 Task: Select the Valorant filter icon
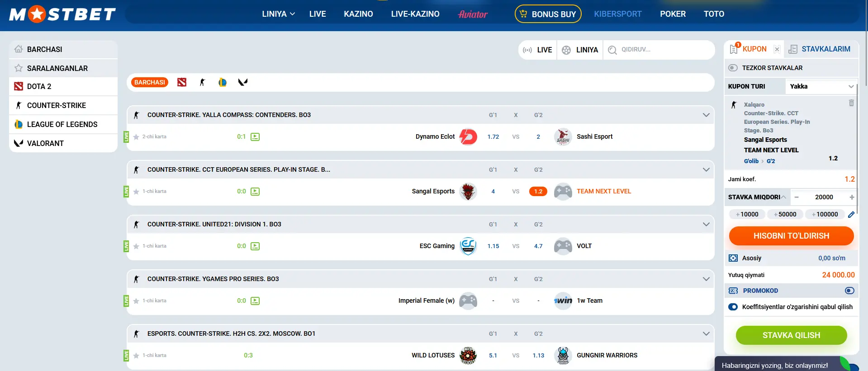243,82
